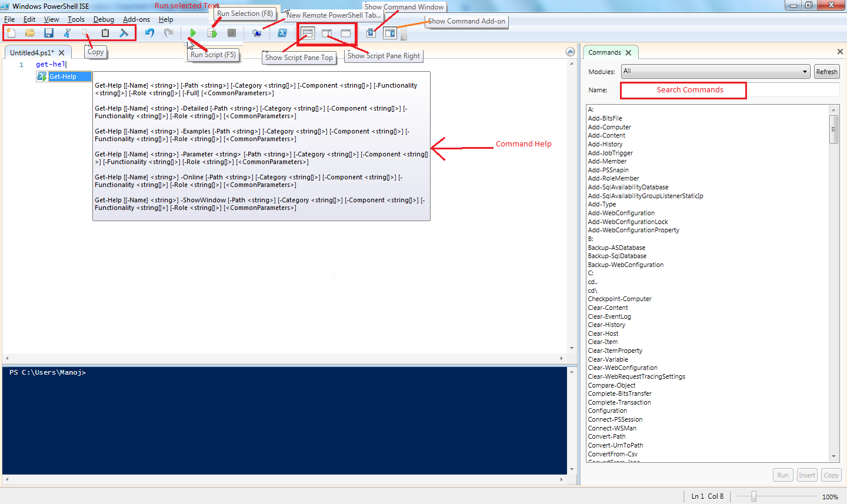Create a new script with New icon
847x504 pixels.
11,33
